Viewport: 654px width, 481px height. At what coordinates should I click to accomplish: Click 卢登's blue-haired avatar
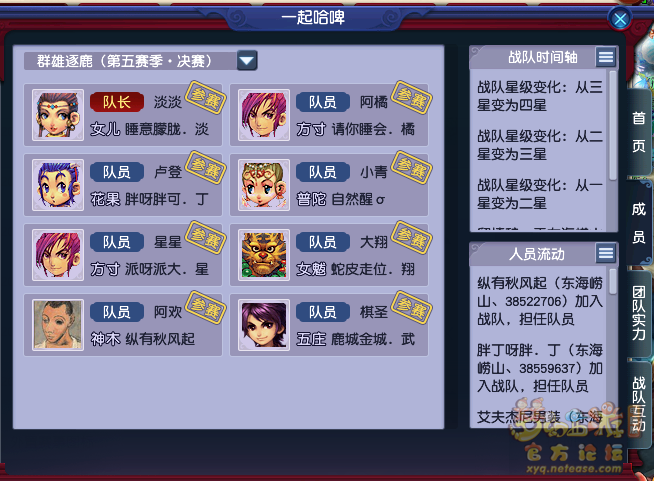pyautogui.click(x=58, y=185)
